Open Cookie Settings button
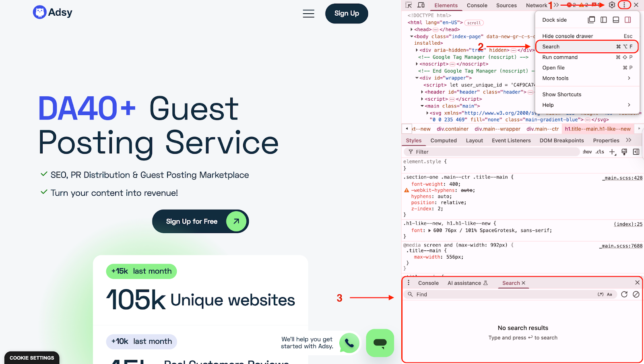This screenshot has width=644, height=364. coord(32,358)
